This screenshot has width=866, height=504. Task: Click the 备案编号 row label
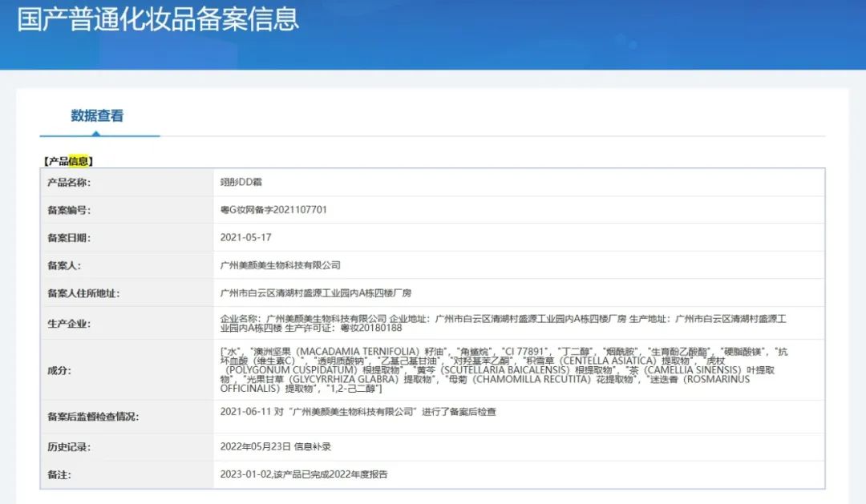click(x=69, y=210)
